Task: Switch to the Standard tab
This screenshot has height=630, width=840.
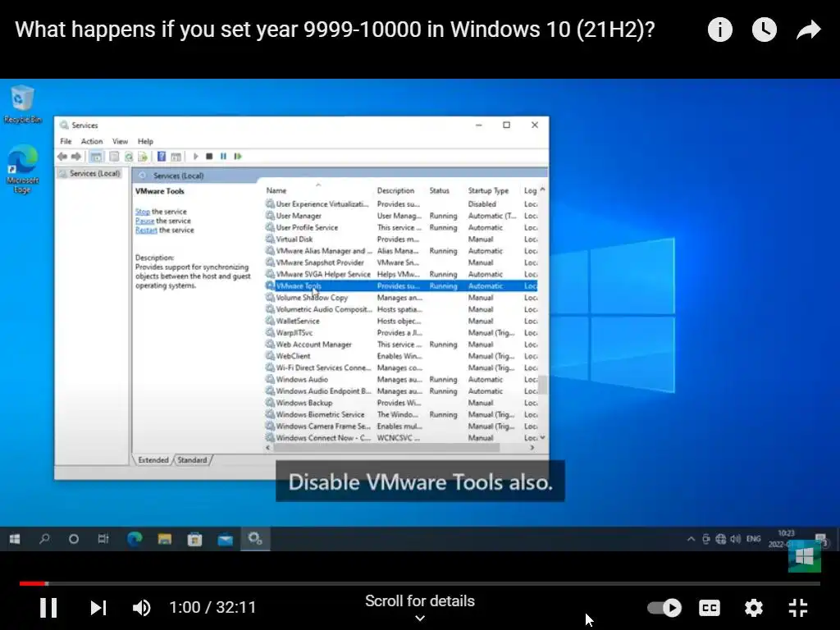Action: click(192, 460)
